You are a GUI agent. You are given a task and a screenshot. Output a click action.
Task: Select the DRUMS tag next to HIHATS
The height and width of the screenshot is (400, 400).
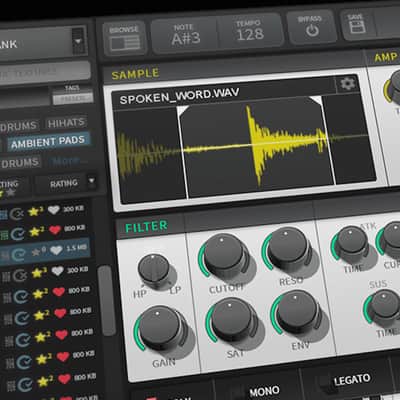click(19, 126)
